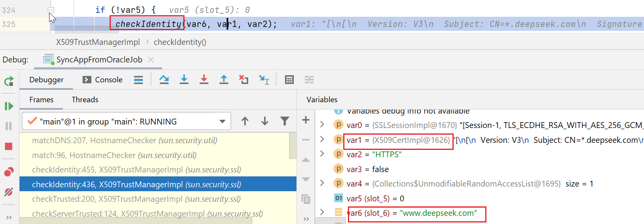Stop the debug session with the red square
Viewport: 644px width, 224px height.
tap(9, 146)
